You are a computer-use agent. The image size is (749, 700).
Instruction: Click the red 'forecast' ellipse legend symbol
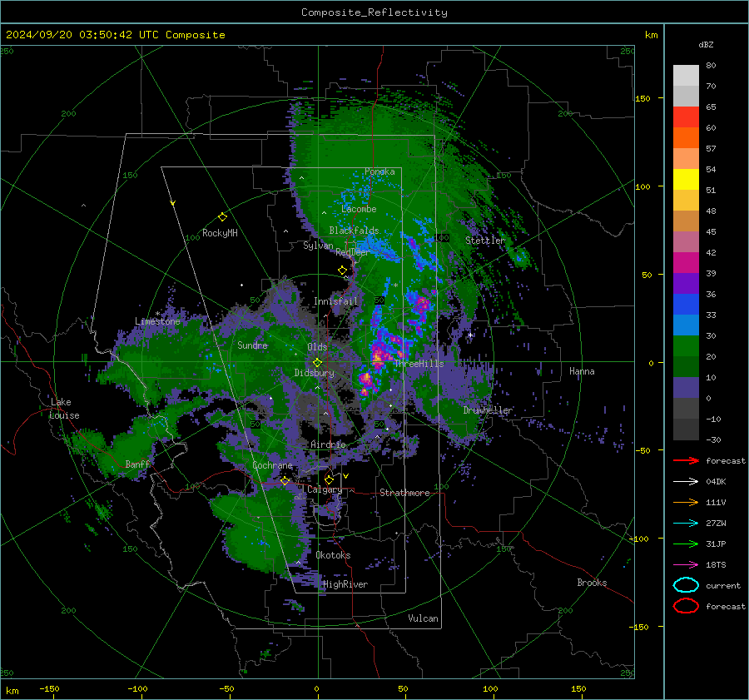click(x=686, y=606)
